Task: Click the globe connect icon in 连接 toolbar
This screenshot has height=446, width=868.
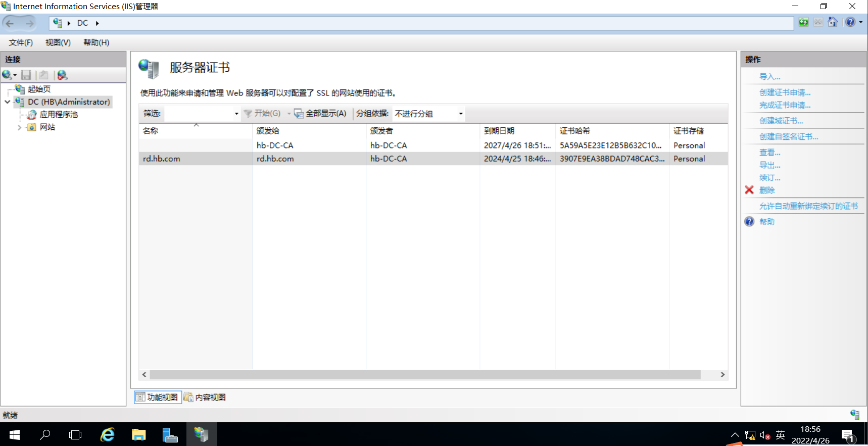Action: 7,75
